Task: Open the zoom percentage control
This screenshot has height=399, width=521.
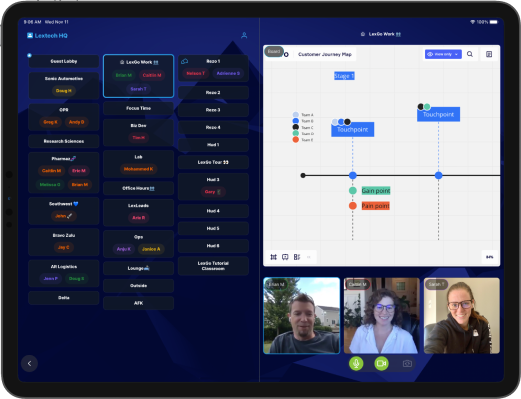Action: point(489,257)
